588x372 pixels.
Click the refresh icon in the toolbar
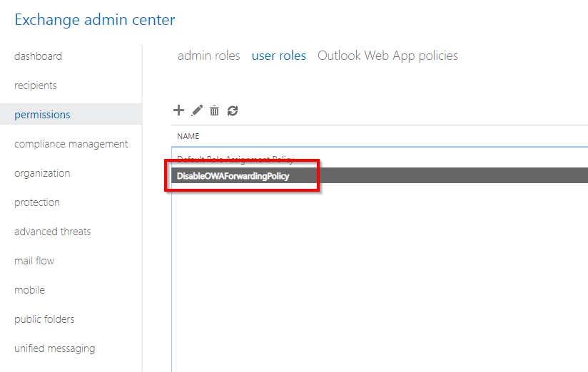(233, 110)
